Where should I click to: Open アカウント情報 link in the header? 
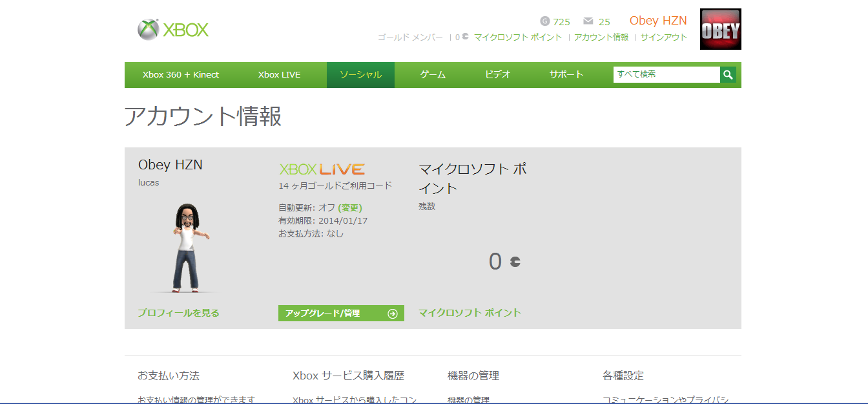(601, 37)
